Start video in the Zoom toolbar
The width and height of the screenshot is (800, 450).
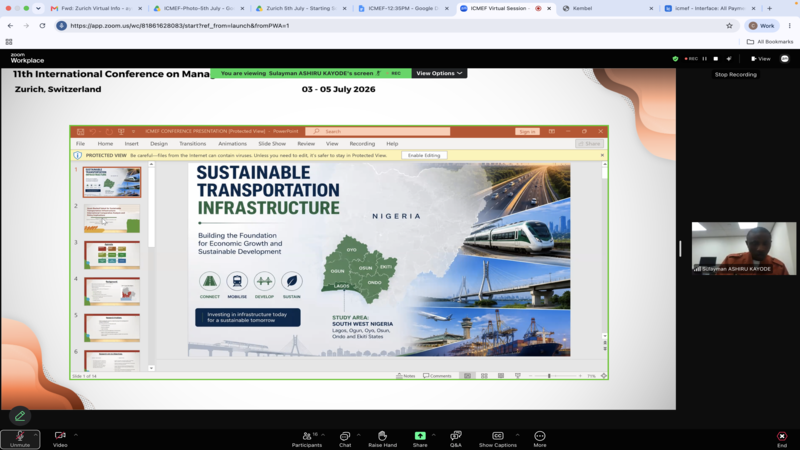point(60,439)
